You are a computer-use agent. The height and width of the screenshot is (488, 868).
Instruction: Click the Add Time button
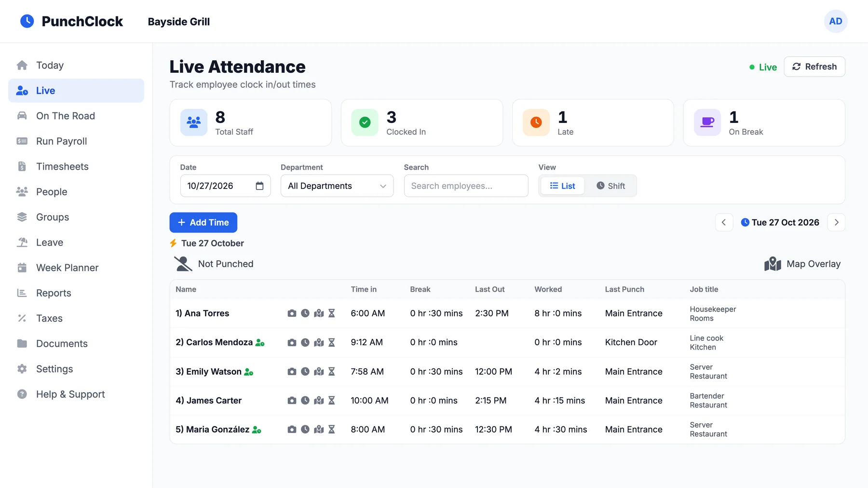tap(203, 222)
